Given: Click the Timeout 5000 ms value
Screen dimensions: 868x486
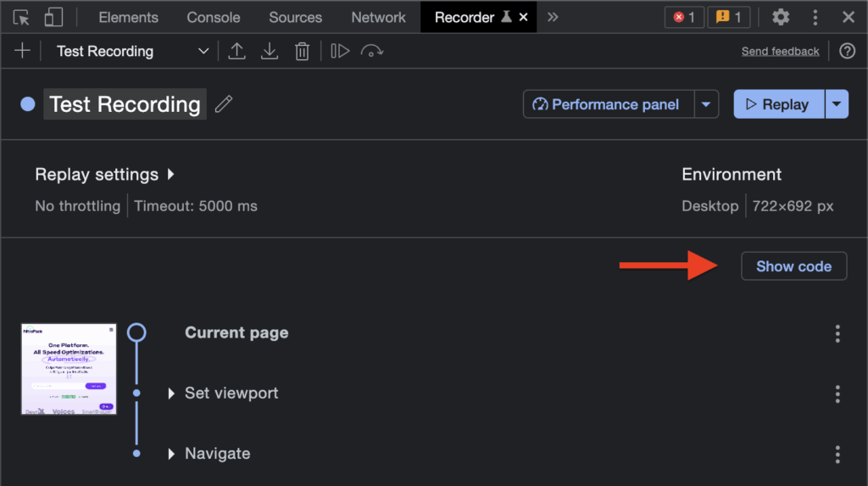Looking at the screenshot, I should click(196, 206).
